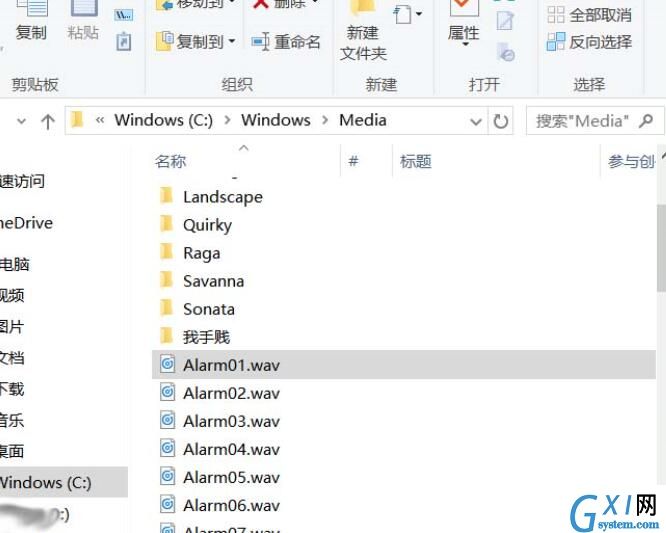Click Windows (C:) breadcrumb in address bar

tap(164, 120)
